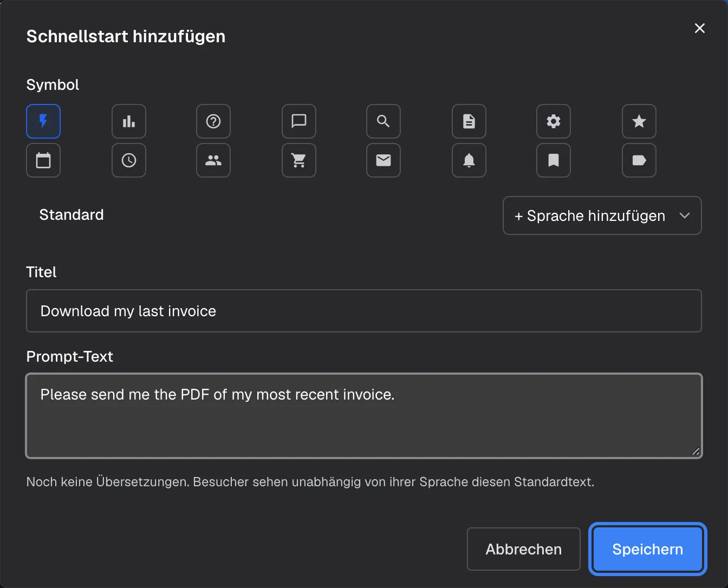
Task: Select the clock symbol
Action: pos(129,160)
